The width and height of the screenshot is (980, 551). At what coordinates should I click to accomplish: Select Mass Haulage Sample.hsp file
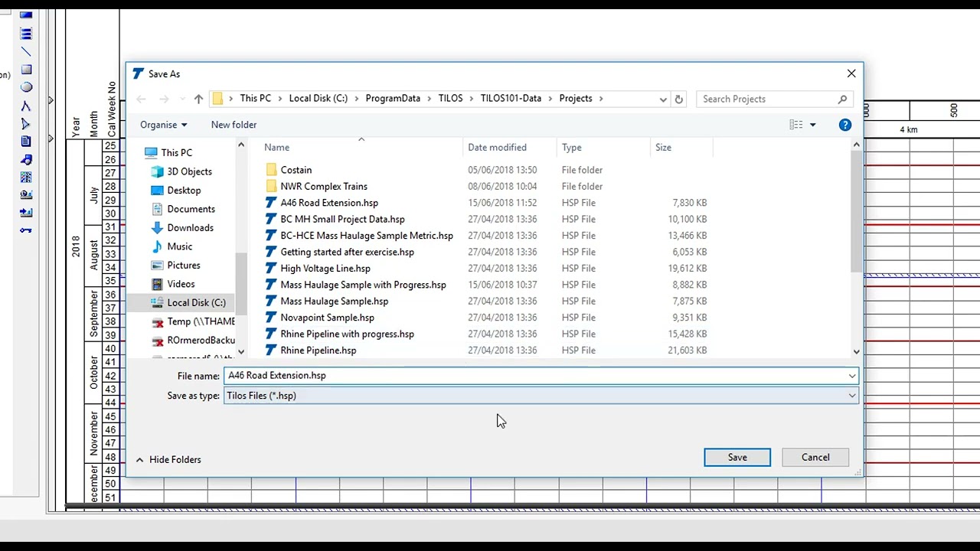(334, 302)
